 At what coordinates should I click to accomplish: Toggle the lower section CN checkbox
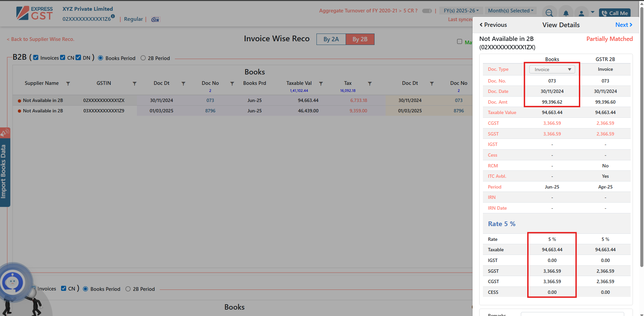click(64, 288)
